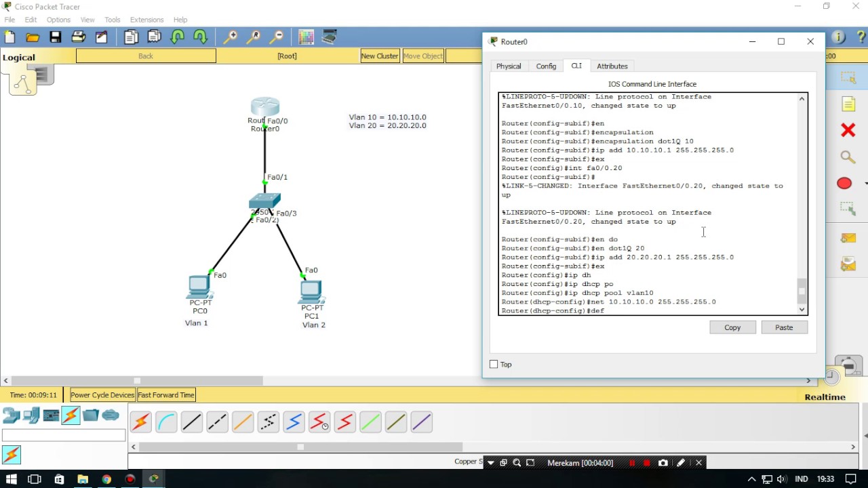This screenshot has height=488, width=868.
Task: Click the workspace horizontal scrollbar
Action: click(x=137, y=381)
